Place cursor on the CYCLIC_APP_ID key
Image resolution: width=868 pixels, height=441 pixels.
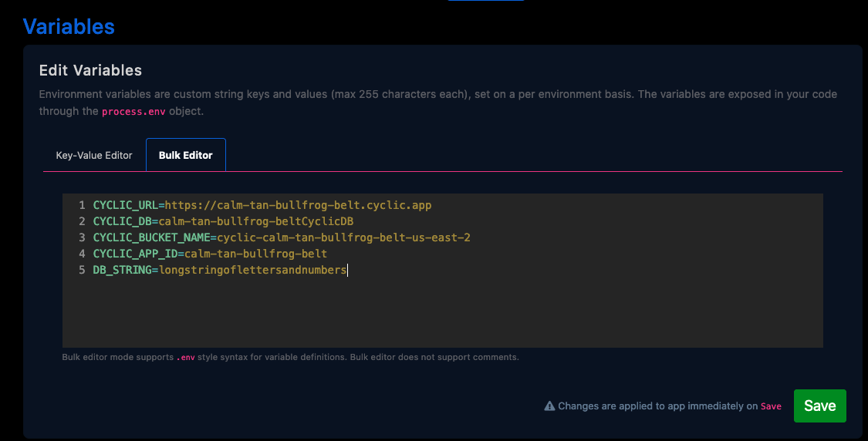pos(135,254)
